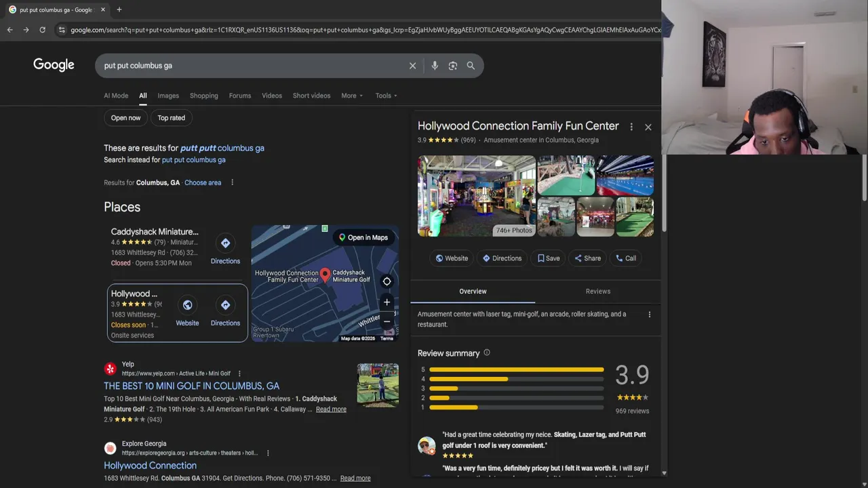This screenshot has height=488, width=868.
Task: Open search by image camera icon
Action: (453, 66)
